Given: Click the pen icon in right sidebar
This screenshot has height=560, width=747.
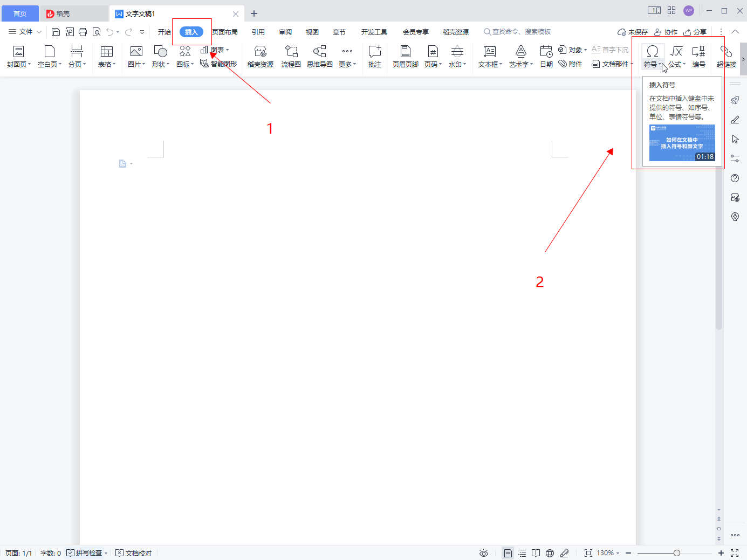Looking at the screenshot, I should 735,120.
